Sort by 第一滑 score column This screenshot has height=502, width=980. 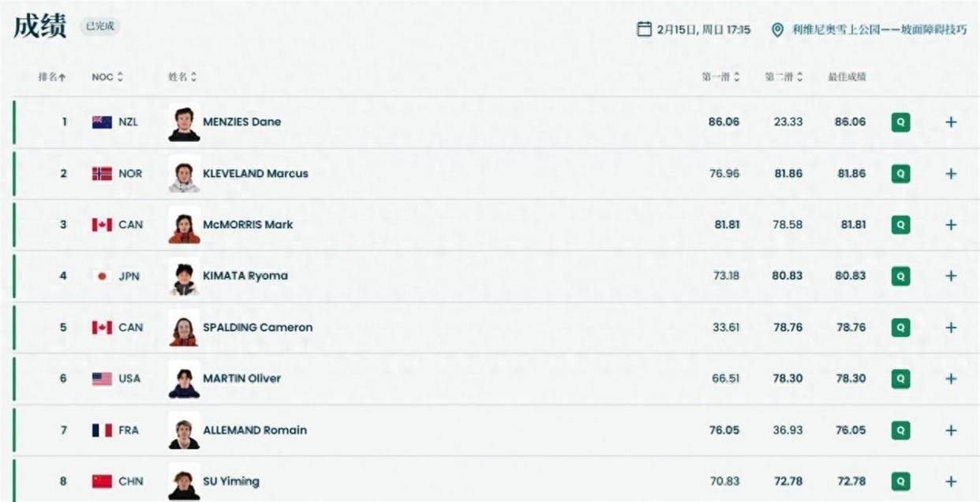[x=720, y=77]
